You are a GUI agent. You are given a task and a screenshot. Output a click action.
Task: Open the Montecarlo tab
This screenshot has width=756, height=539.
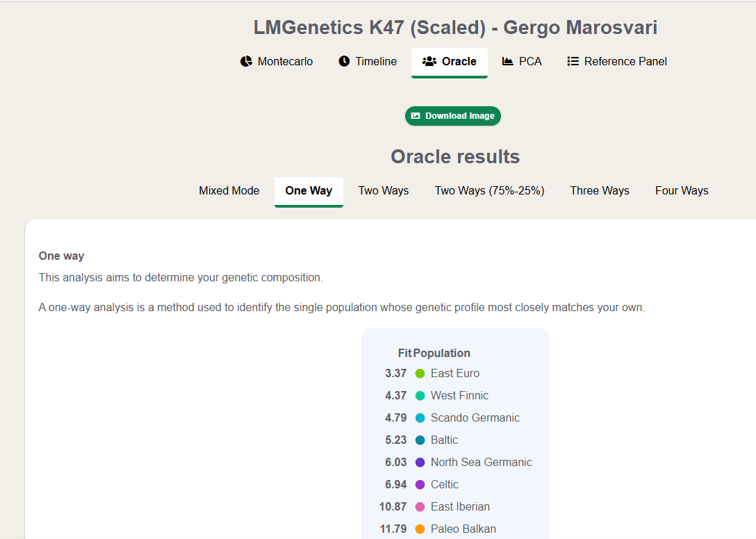[277, 62]
